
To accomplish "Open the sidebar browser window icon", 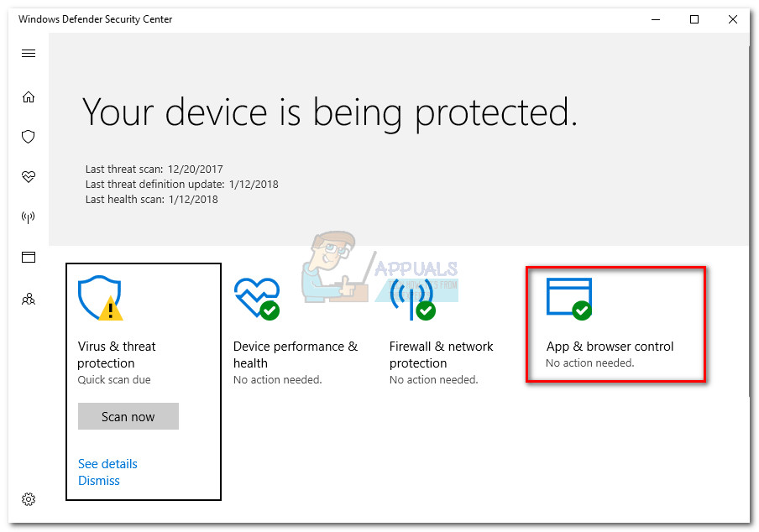I will [29, 257].
